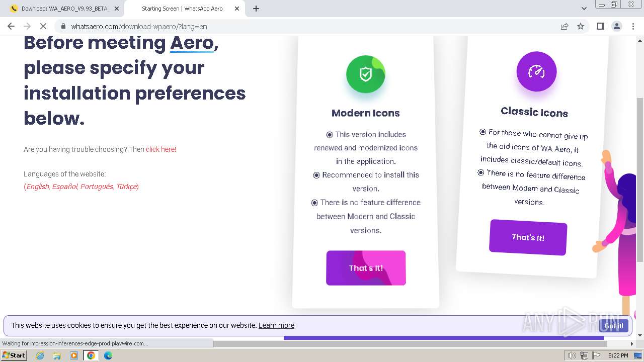Screen dimensions: 644x362
Task: Click the Classic Icons heading
Action: coord(534,112)
